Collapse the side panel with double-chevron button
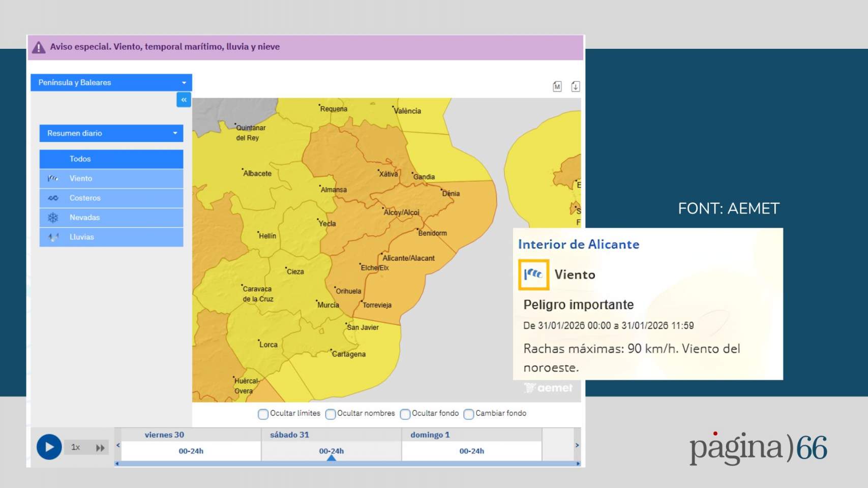 coord(184,100)
